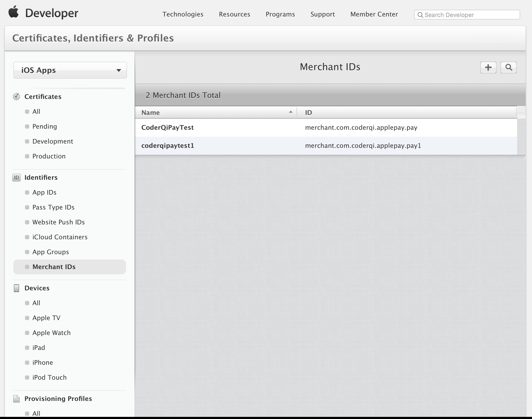This screenshot has height=419, width=532.
Task: Click the ID column header
Action: coord(309,112)
